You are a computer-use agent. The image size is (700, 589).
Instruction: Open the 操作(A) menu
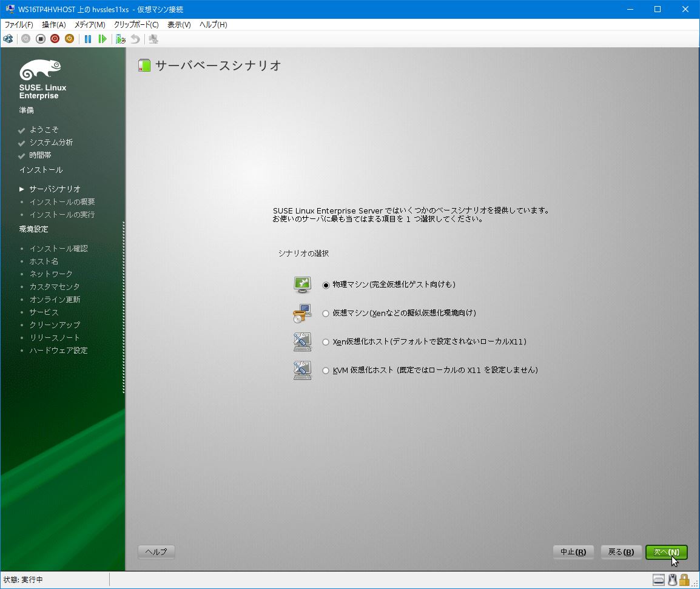click(x=53, y=24)
